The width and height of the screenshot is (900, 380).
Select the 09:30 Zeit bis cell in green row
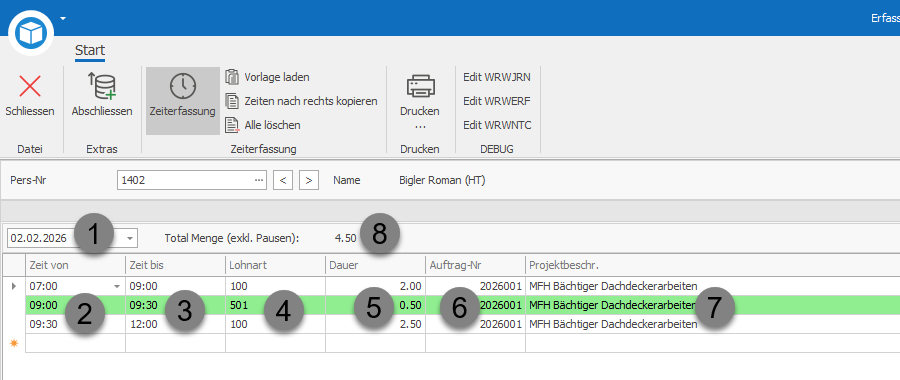(175, 305)
